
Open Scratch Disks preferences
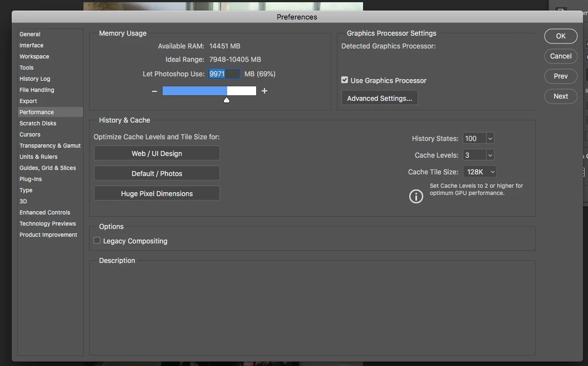[x=38, y=123]
